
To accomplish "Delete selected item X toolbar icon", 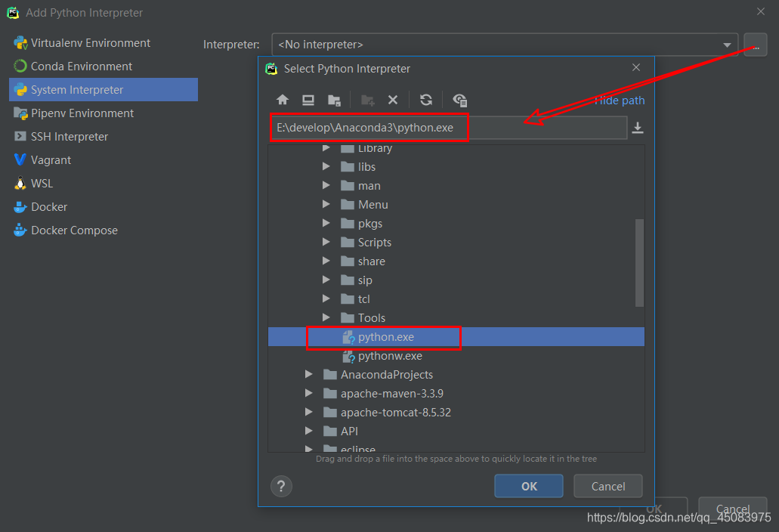I will (x=392, y=100).
